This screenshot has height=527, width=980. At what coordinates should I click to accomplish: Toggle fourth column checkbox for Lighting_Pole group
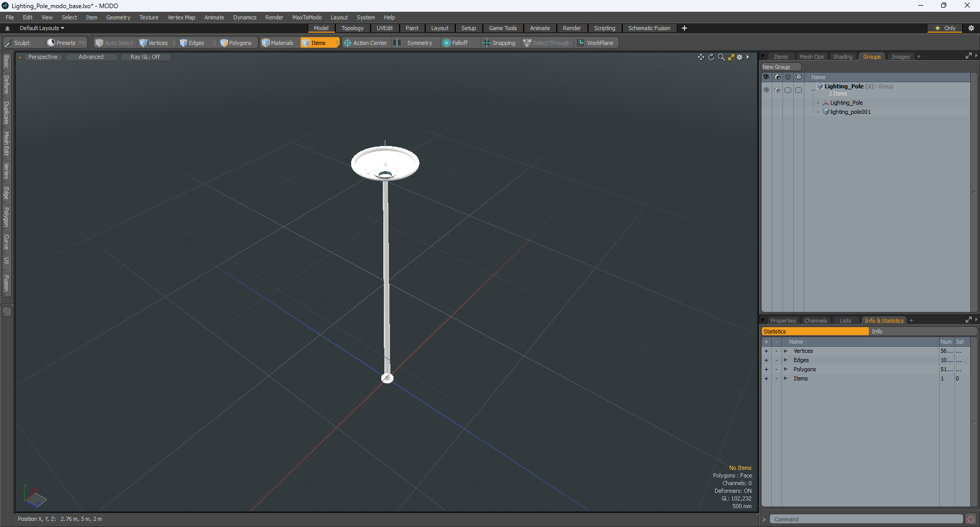pyautogui.click(x=799, y=90)
